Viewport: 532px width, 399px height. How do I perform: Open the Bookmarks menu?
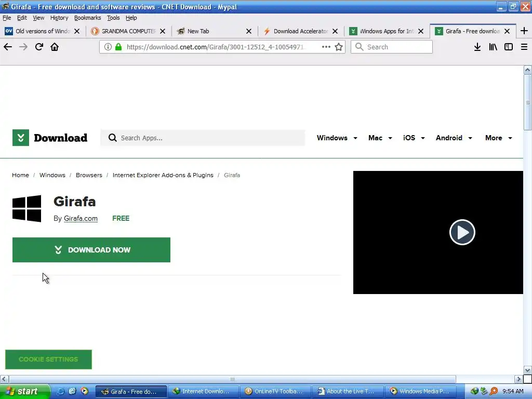click(x=87, y=18)
